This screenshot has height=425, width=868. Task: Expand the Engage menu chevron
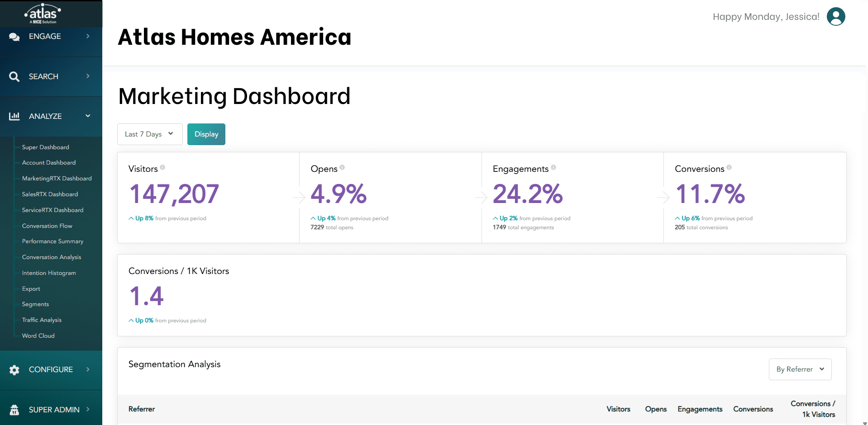pos(88,36)
